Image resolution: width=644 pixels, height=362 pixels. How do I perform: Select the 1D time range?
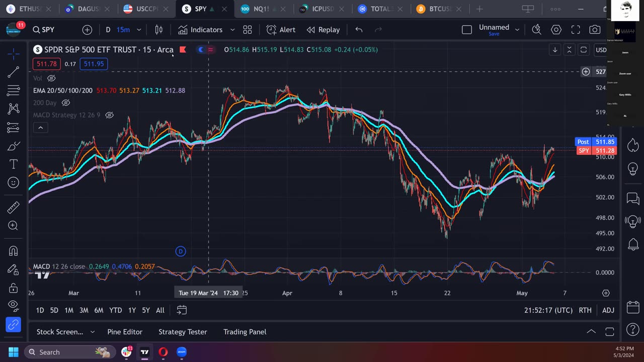pos(40,310)
